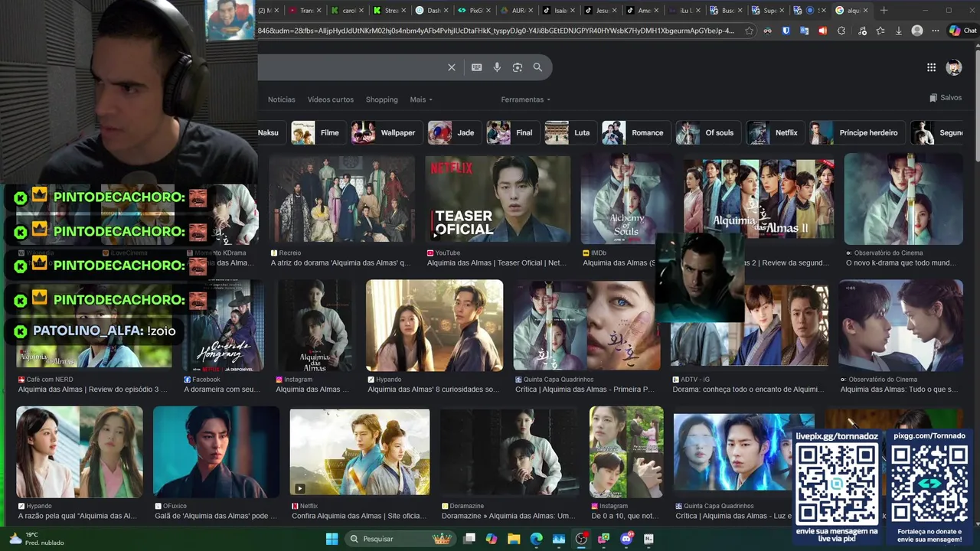
Task: Filter images by the Romance chip
Action: (635, 132)
